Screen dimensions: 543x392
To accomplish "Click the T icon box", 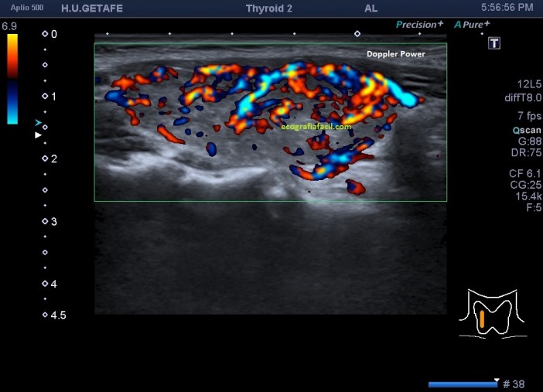I will pos(494,43).
